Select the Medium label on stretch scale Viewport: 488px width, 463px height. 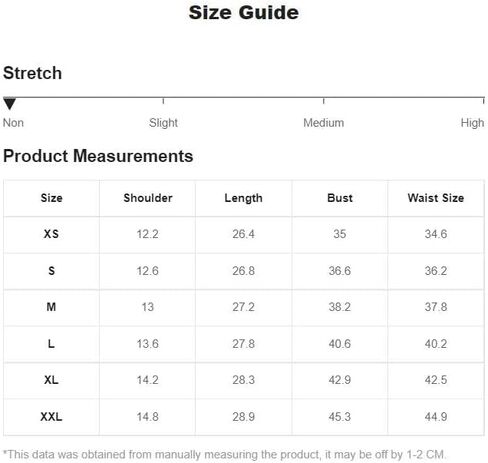(323, 123)
